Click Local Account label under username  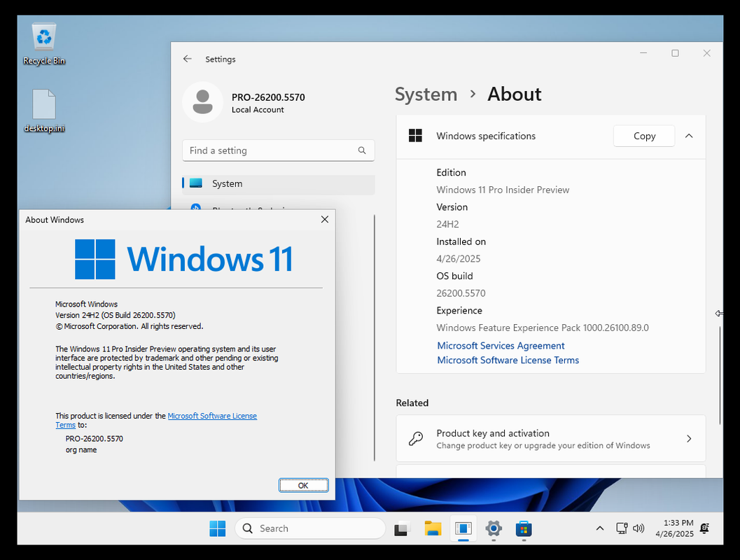(258, 109)
